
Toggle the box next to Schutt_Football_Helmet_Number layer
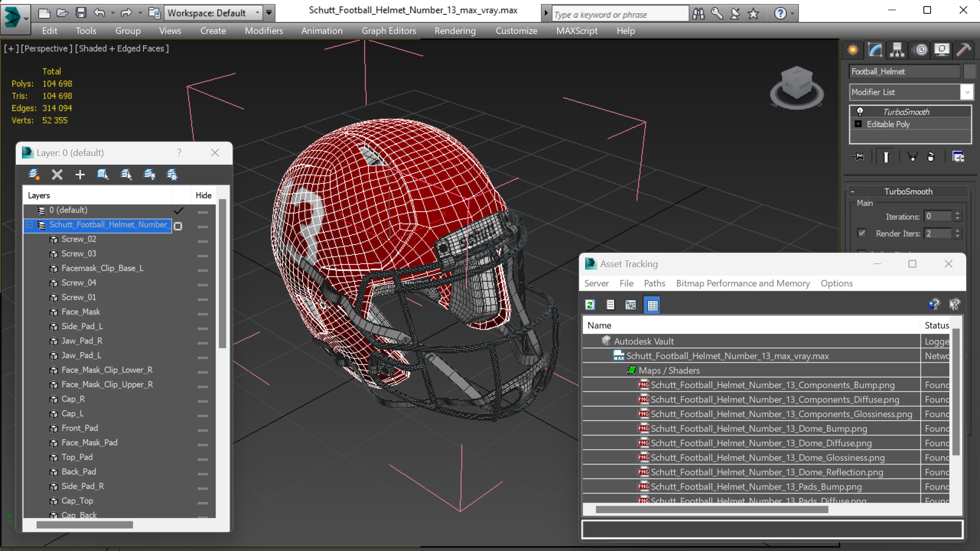(178, 226)
